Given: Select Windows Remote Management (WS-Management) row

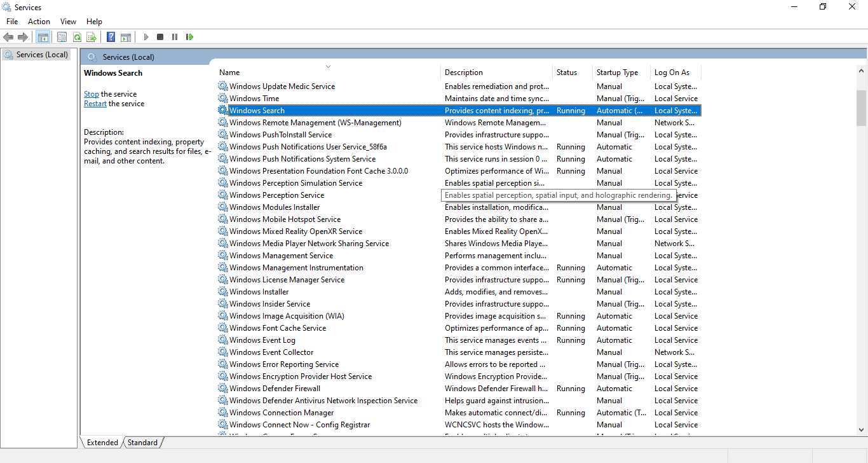Looking at the screenshot, I should click(x=459, y=122).
